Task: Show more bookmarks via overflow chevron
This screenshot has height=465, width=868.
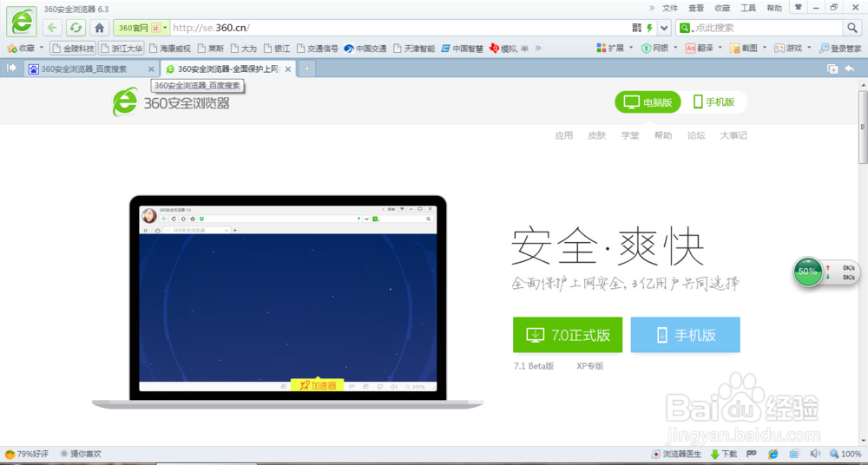Action: (x=537, y=49)
